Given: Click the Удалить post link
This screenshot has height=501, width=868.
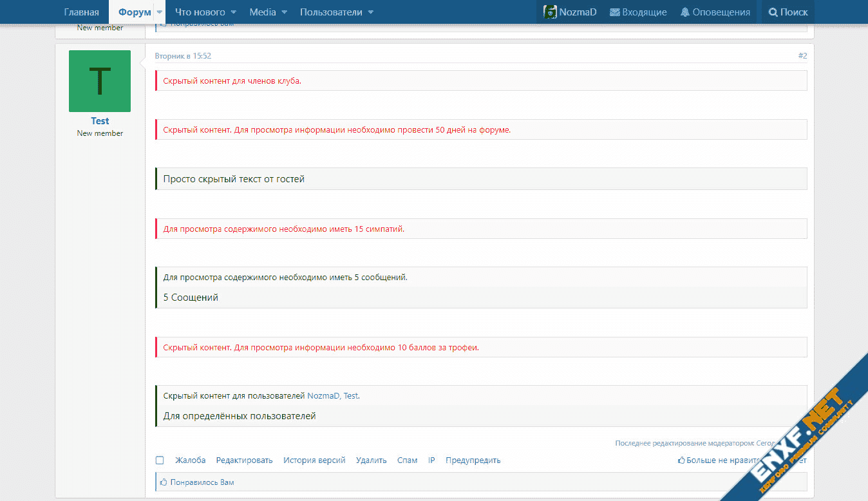Looking at the screenshot, I should click(x=371, y=460).
